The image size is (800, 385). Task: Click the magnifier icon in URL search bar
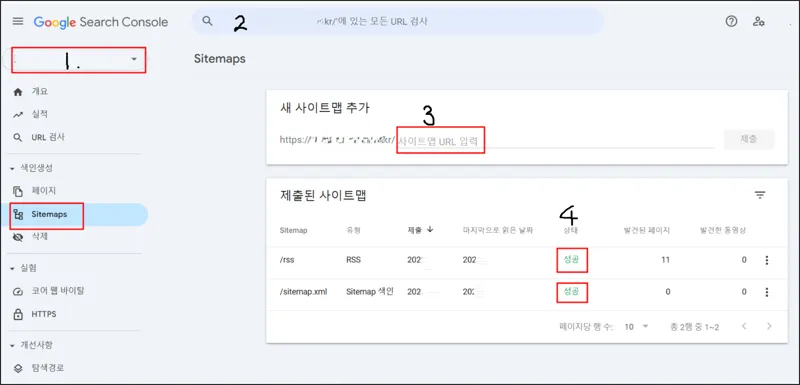click(207, 21)
